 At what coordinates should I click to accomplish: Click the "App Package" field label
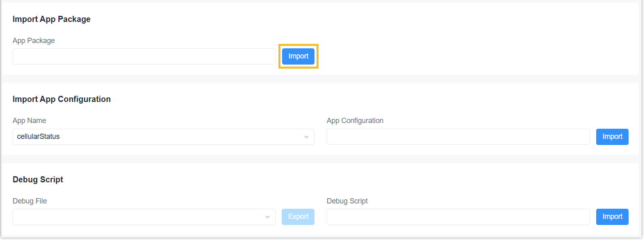34,41
